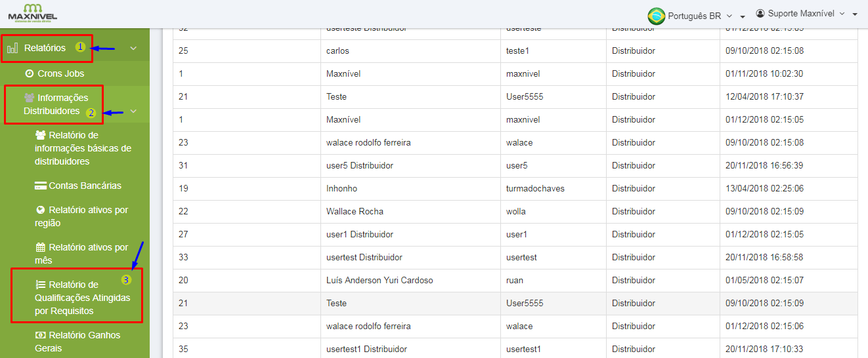The height and width of the screenshot is (358, 868).
Task: Click the MaxNivel logo
Action: pyautogui.click(x=32, y=13)
